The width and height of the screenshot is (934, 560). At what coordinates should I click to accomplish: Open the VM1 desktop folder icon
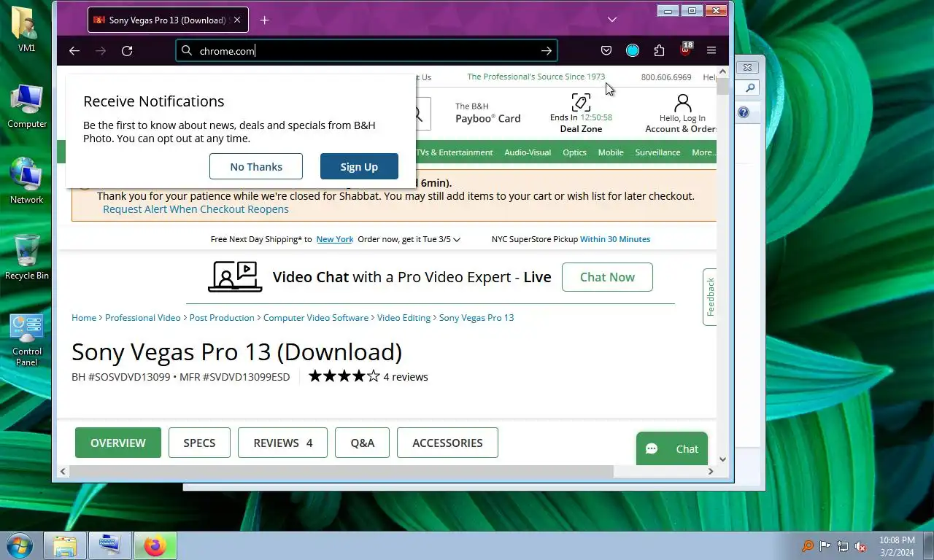pyautogui.click(x=27, y=29)
